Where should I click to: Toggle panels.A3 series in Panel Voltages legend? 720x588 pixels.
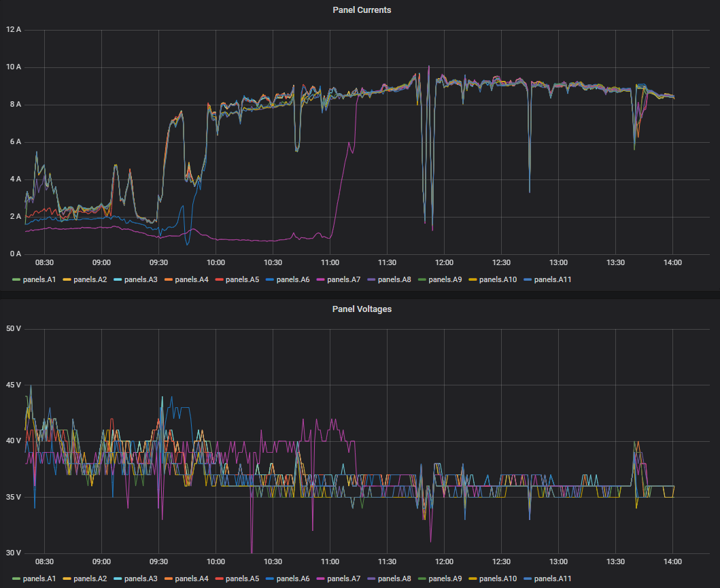[x=141, y=578]
